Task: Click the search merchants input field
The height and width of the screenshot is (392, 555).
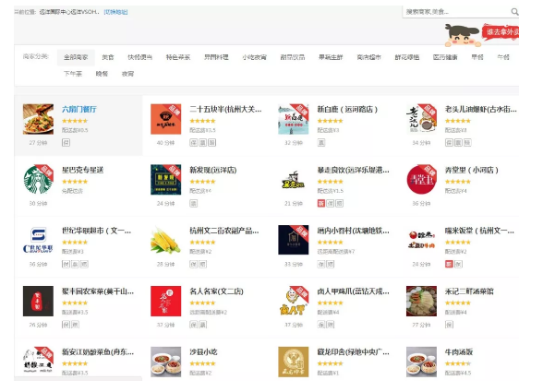Action: (456, 12)
